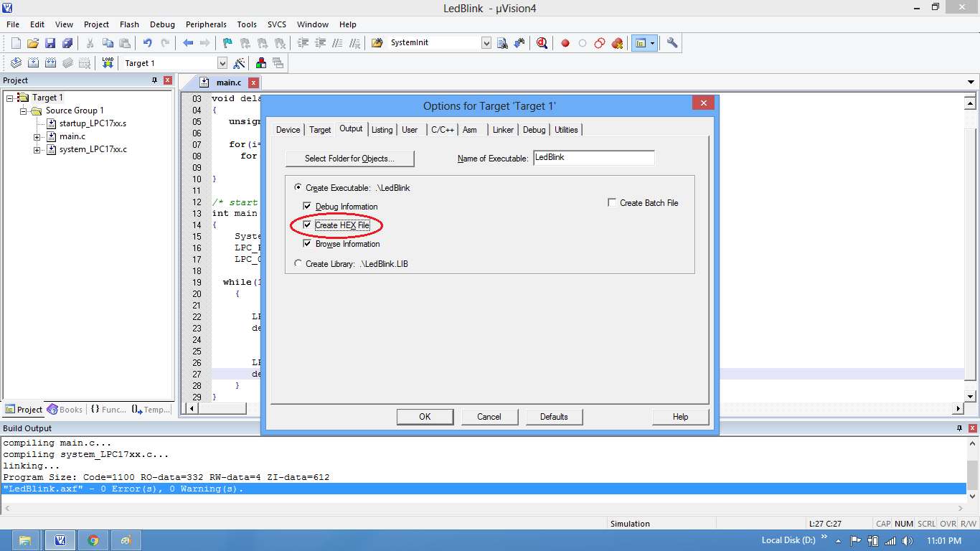Click the Name of Executable text field
This screenshot has height=551, width=980.
tap(593, 158)
